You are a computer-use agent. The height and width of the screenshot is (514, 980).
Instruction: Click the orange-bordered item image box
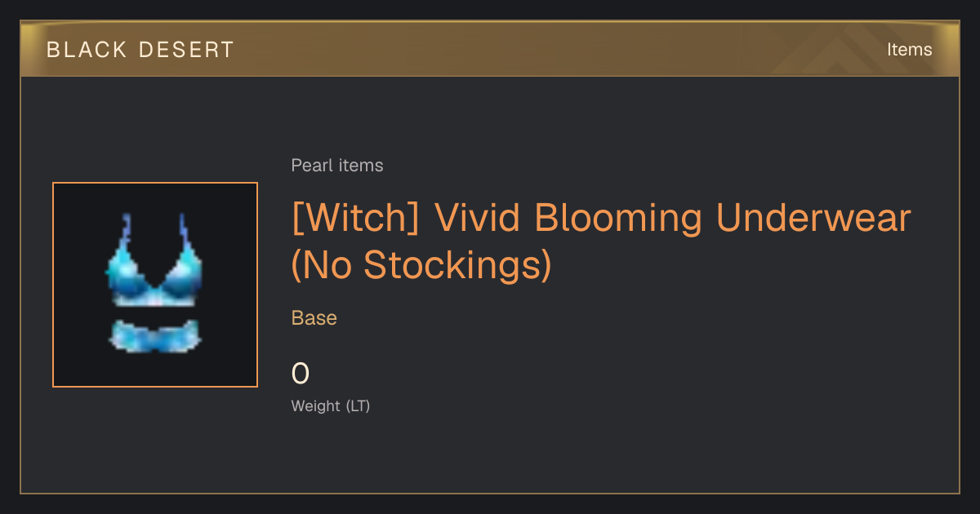click(155, 285)
